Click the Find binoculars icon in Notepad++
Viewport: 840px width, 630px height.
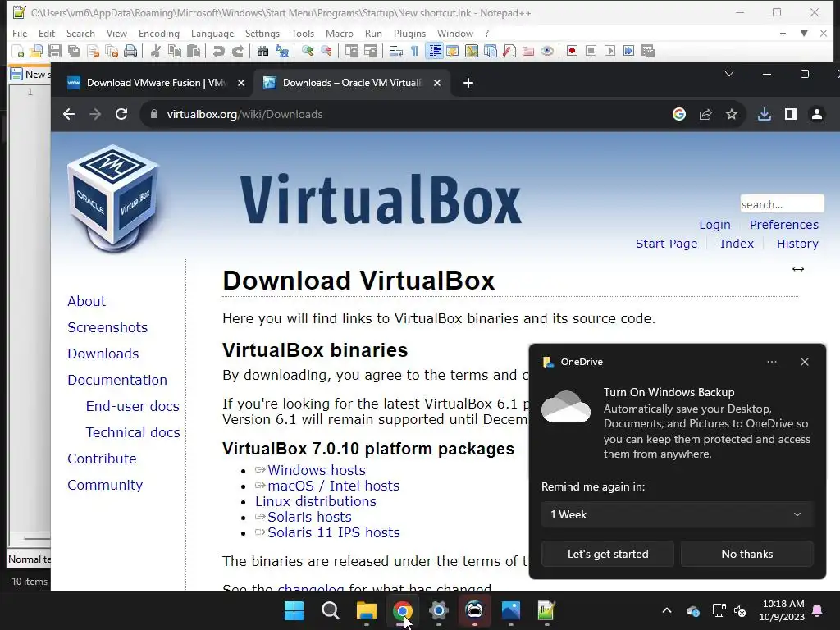(x=262, y=51)
